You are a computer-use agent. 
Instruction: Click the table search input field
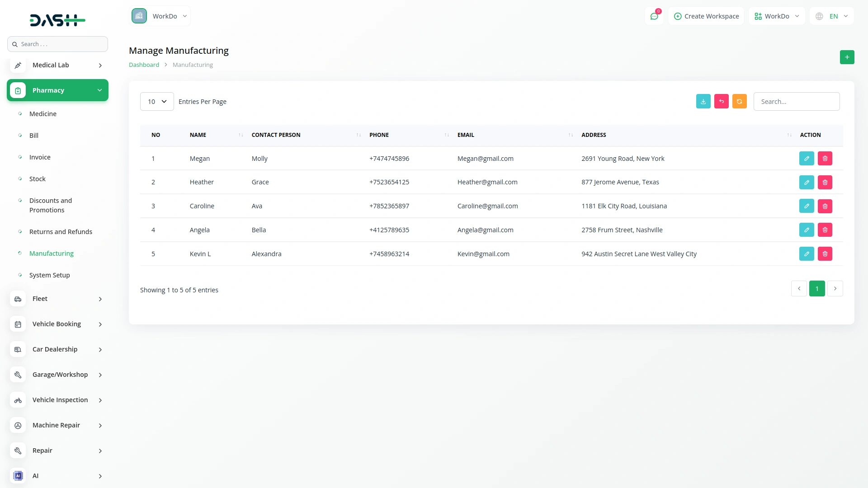point(796,102)
